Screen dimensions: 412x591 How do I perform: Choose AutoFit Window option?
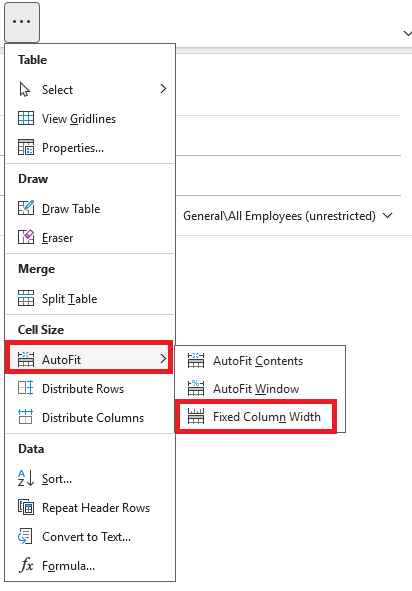[260, 389]
